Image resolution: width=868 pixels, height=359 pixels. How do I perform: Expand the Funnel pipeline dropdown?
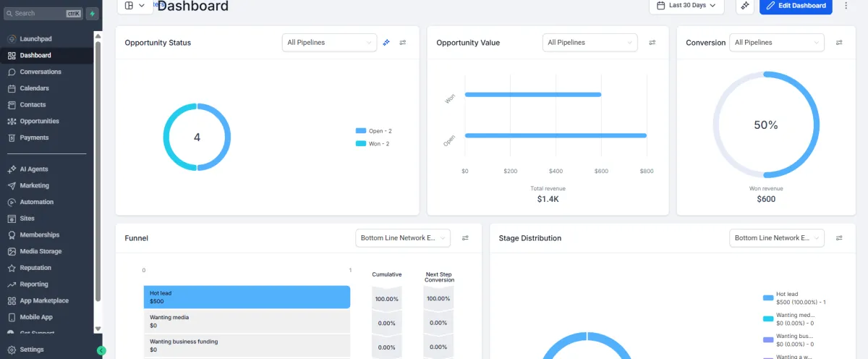click(403, 238)
